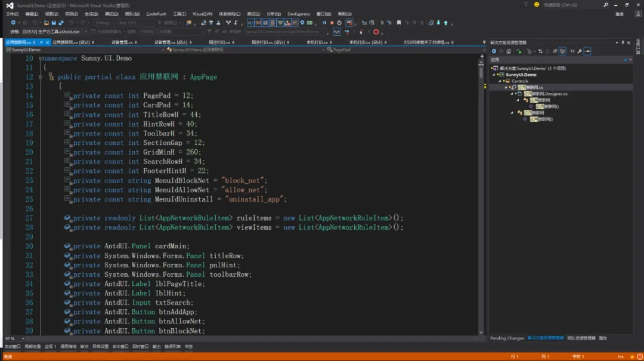
Task: Open the document tab overflow dropdown
Action: click(484, 42)
